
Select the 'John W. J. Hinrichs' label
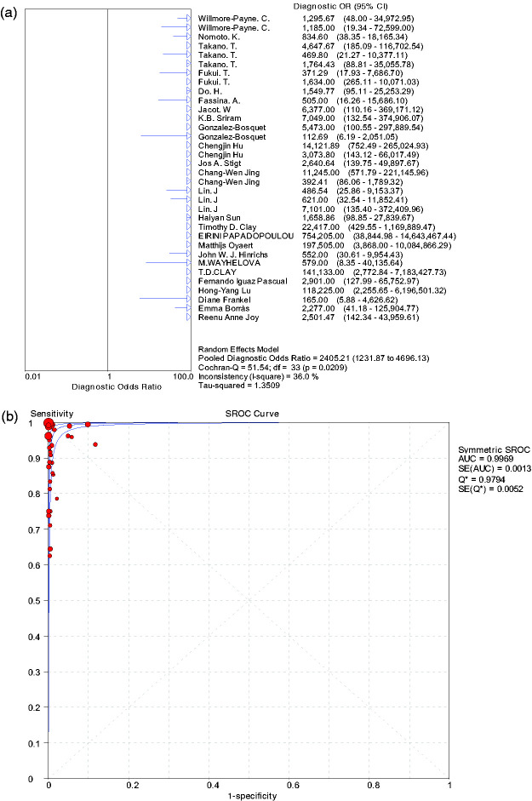(x=233, y=255)
